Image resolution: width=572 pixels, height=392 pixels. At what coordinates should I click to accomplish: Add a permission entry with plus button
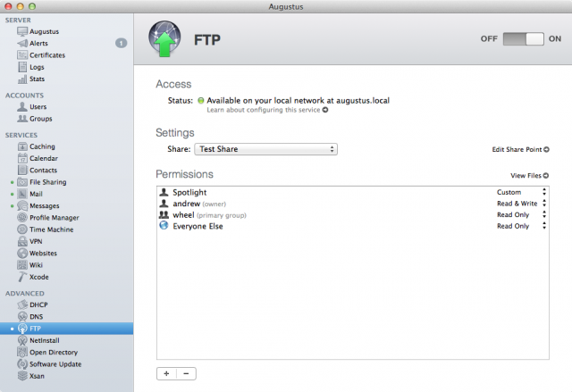click(x=167, y=373)
